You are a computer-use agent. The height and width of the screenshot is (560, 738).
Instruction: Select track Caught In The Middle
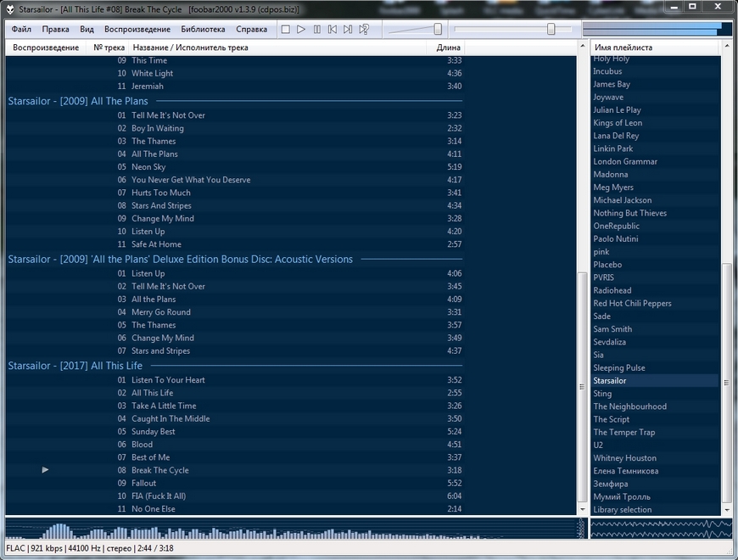[x=235, y=419]
